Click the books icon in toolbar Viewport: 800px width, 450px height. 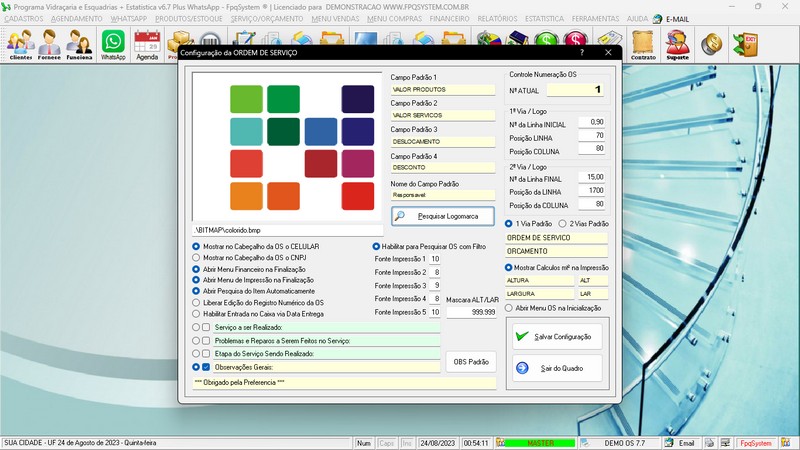tap(517, 40)
